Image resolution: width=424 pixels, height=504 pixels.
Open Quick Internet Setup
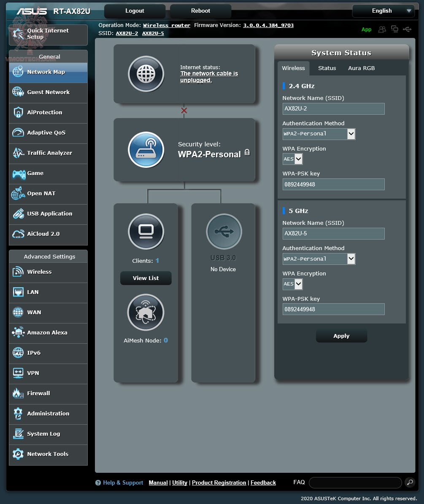(48, 35)
